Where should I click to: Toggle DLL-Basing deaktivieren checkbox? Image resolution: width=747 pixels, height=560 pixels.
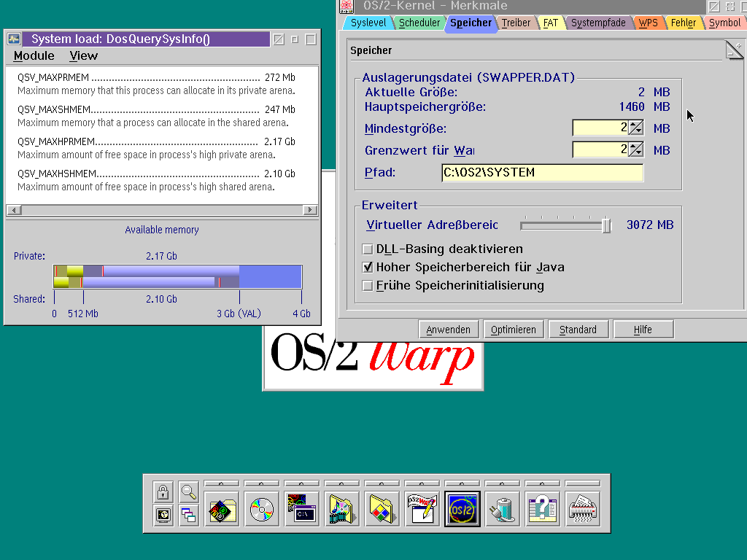click(368, 249)
